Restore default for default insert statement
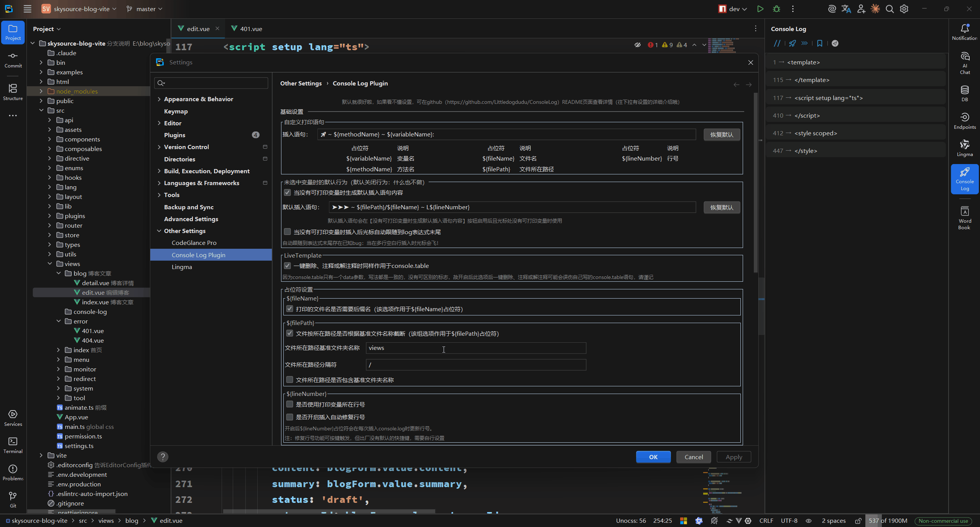The height and width of the screenshot is (527, 980). 722,207
